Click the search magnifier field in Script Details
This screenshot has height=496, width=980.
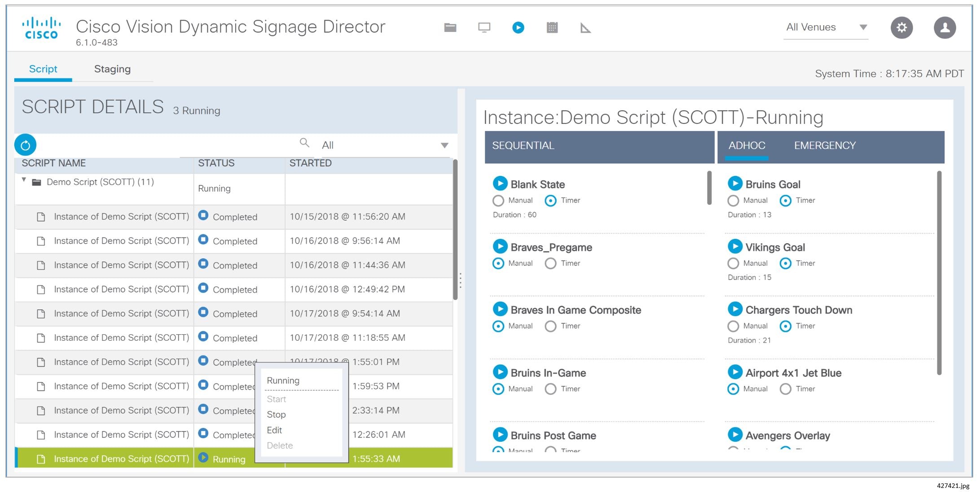[305, 143]
